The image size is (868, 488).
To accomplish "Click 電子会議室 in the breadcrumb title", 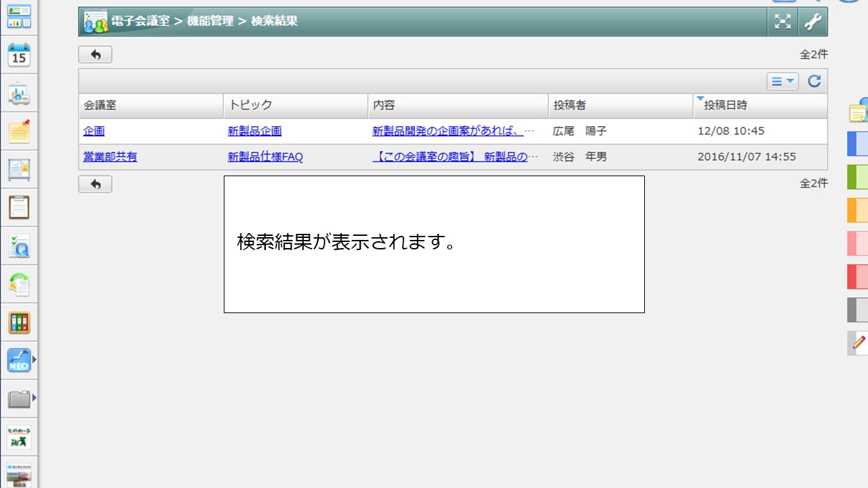I will tap(140, 21).
